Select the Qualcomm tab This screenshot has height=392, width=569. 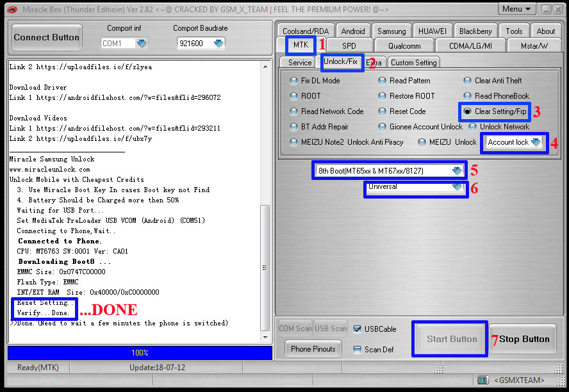(x=404, y=46)
